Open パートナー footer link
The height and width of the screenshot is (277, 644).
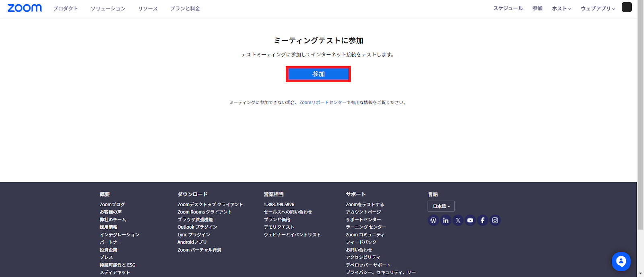(x=111, y=242)
